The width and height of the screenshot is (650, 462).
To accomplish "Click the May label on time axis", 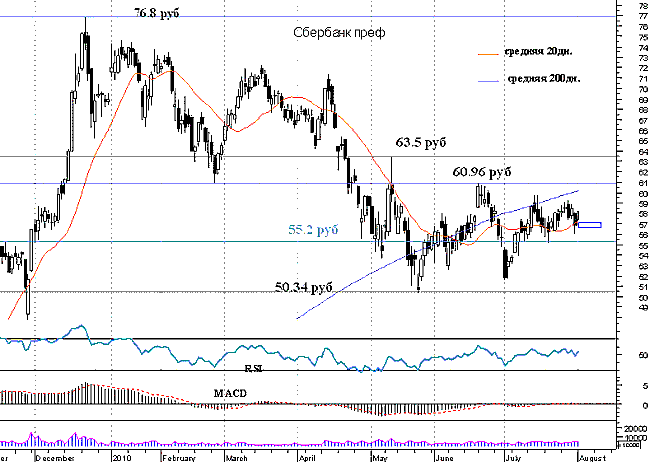I will (379, 458).
